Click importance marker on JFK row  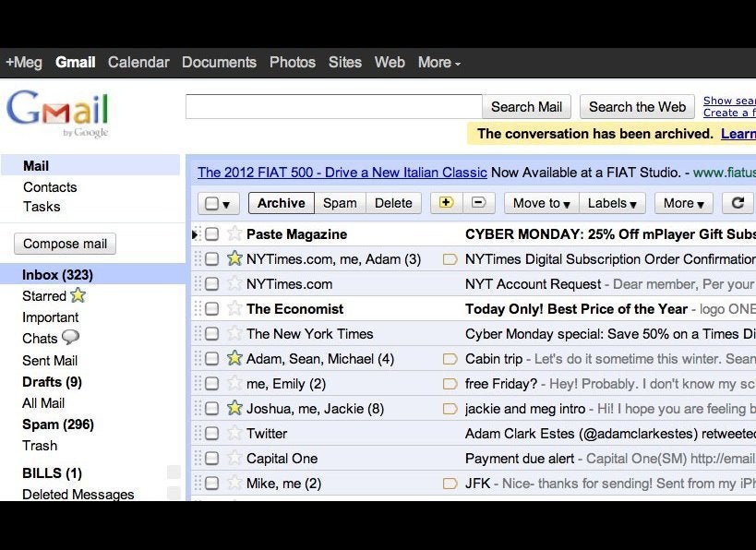tap(450, 484)
